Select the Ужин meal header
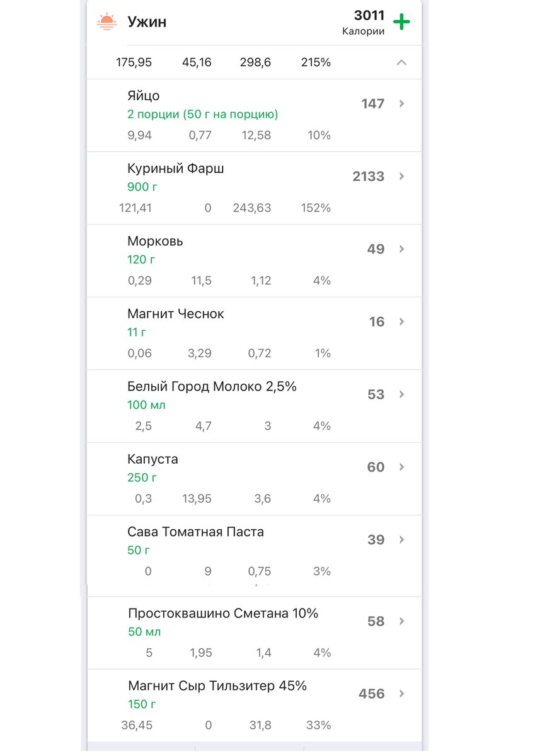The width and height of the screenshot is (535, 756). [x=147, y=22]
